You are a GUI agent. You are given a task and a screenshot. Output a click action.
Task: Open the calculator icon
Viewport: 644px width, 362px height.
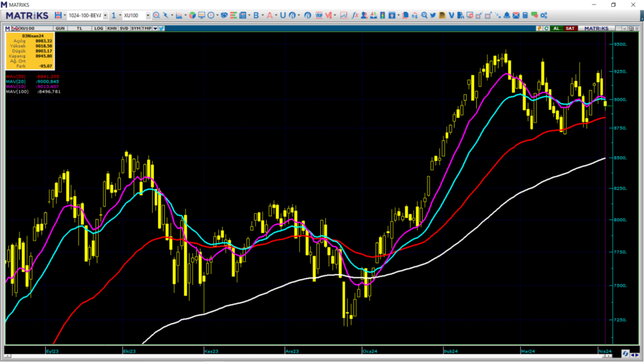(525, 15)
